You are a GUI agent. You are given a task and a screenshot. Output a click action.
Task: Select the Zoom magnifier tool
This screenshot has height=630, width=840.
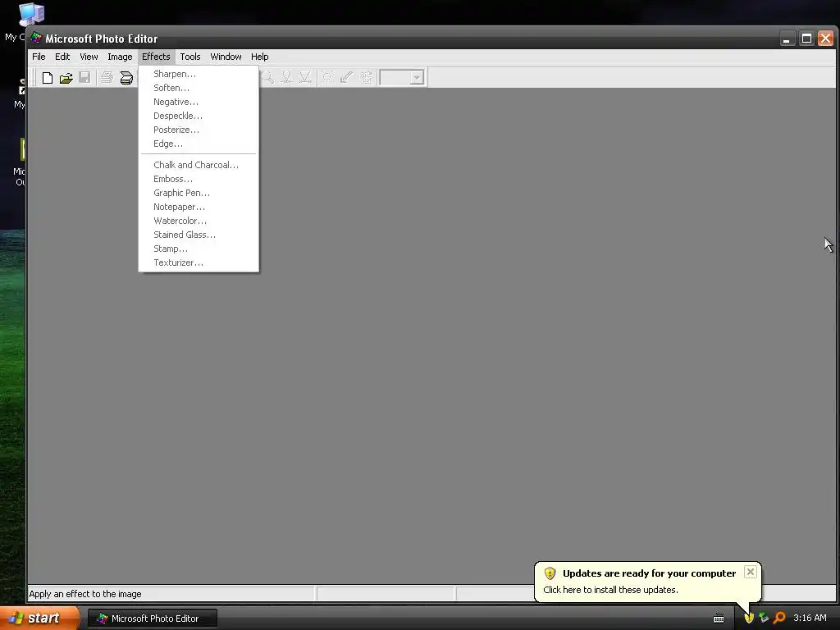pyautogui.click(x=268, y=78)
